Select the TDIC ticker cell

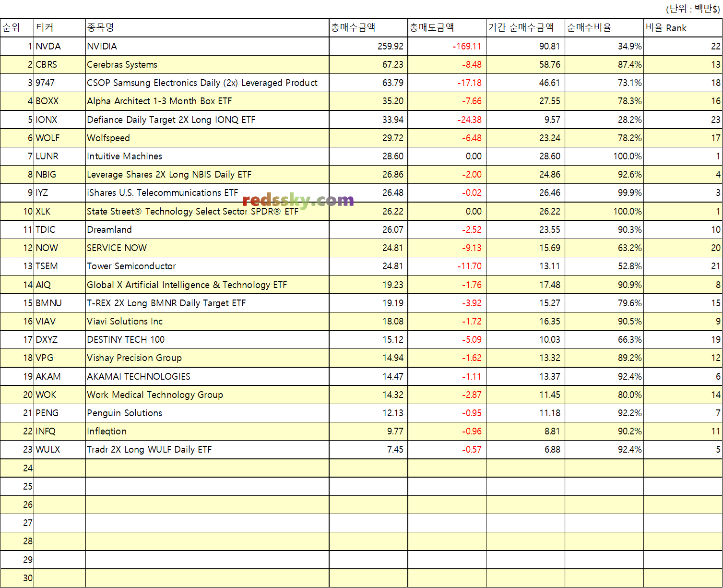(59, 229)
